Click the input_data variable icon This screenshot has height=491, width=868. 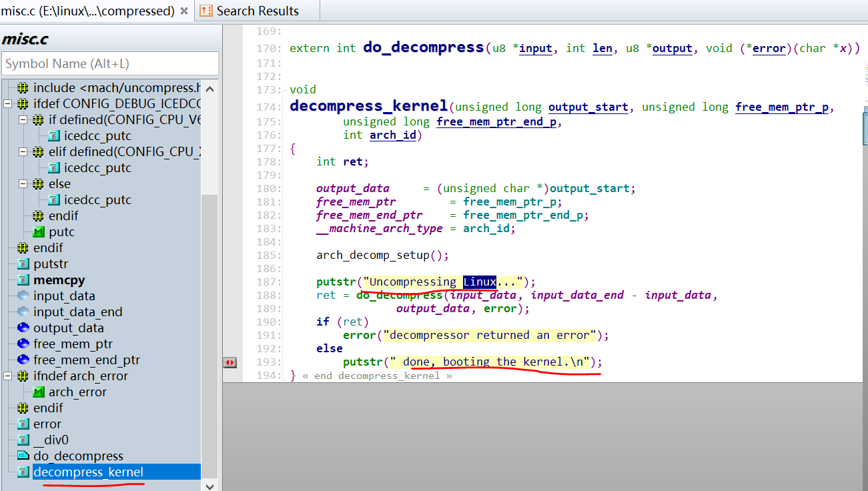23,296
